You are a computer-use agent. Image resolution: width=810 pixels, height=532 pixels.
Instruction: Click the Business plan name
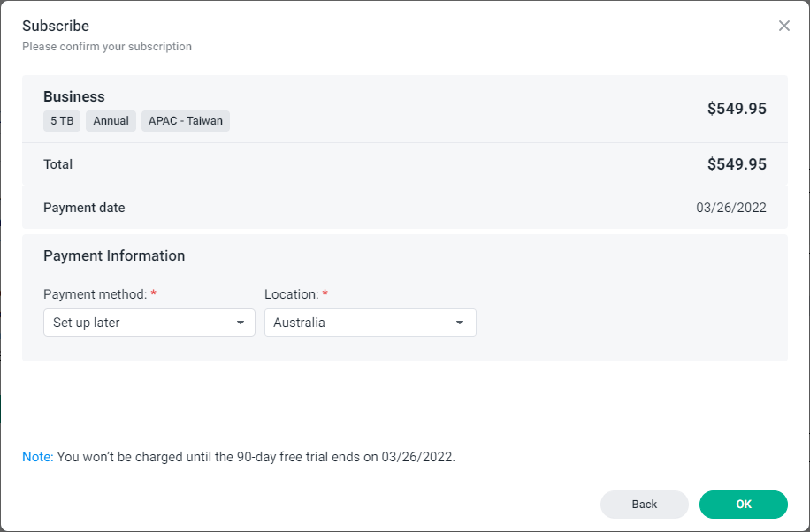74,96
